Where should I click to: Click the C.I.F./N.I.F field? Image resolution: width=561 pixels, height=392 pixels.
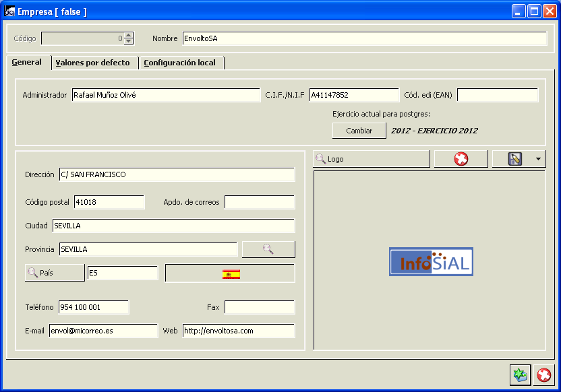coord(354,95)
